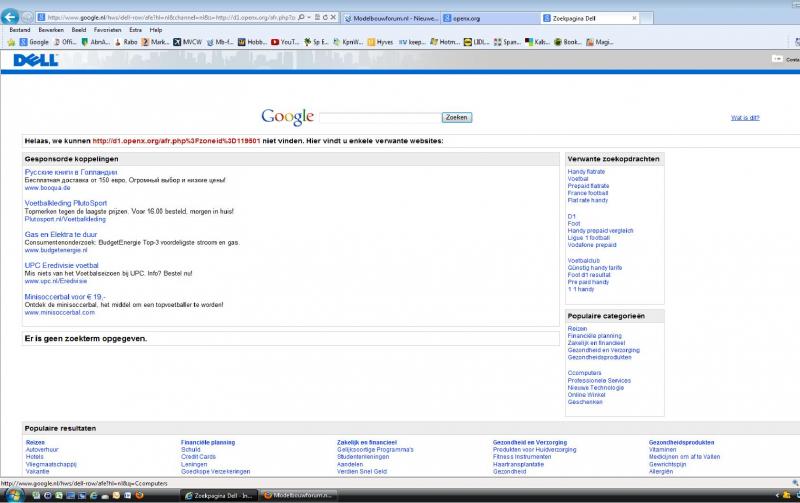Open the Zoekpagina Dell taskbar button
The height and width of the screenshot is (503, 800).
(219, 495)
